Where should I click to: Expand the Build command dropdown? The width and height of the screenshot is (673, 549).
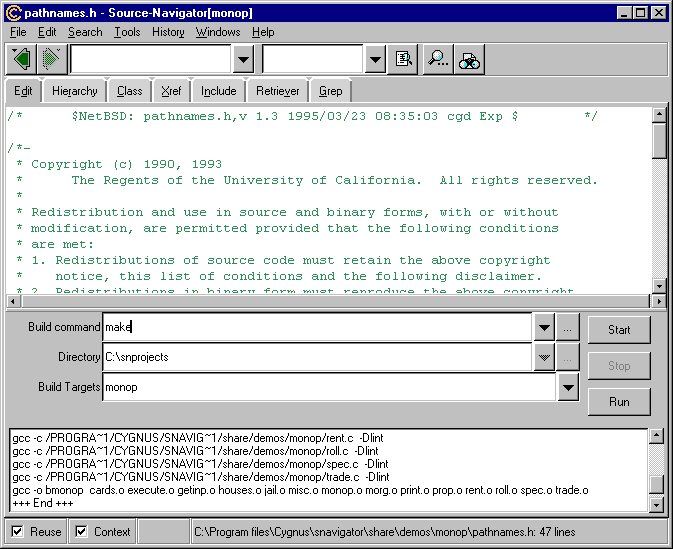point(544,328)
